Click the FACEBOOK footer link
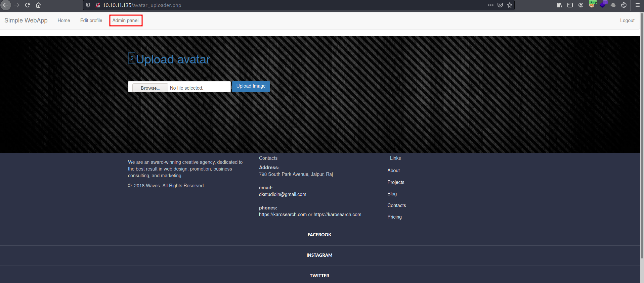This screenshot has width=644, height=283. pos(319,235)
